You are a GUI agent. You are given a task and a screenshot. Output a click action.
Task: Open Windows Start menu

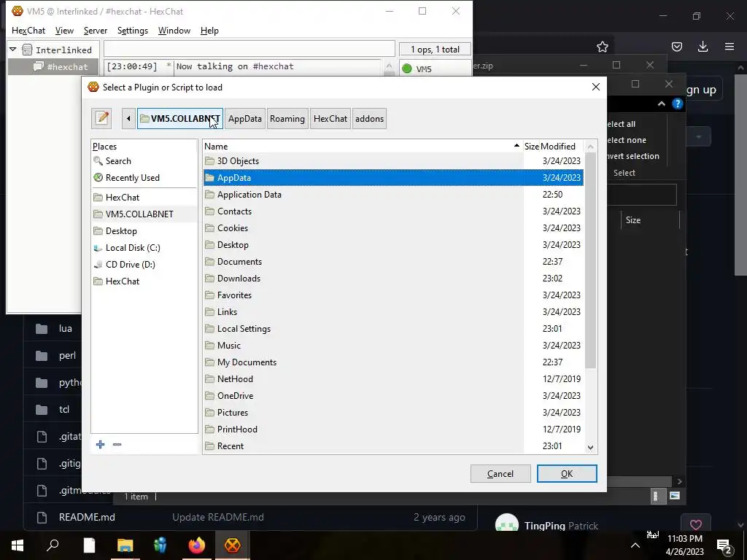click(18, 545)
